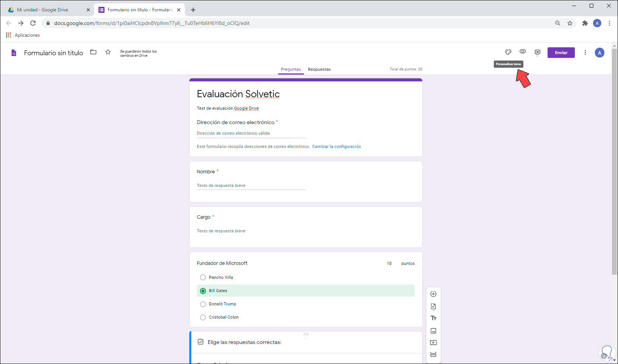Viewport: 618px width, 364px height.
Task: Switch to the Respuestas tab
Action: (319, 69)
